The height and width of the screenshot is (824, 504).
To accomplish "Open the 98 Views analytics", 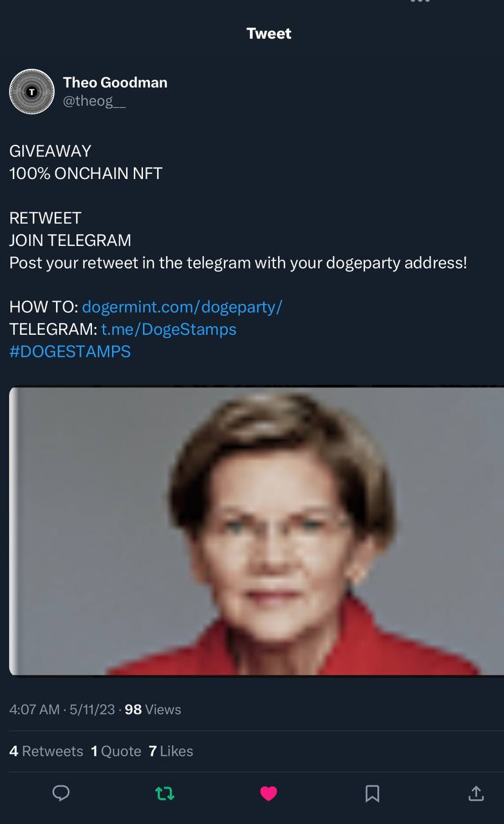I will click(153, 709).
